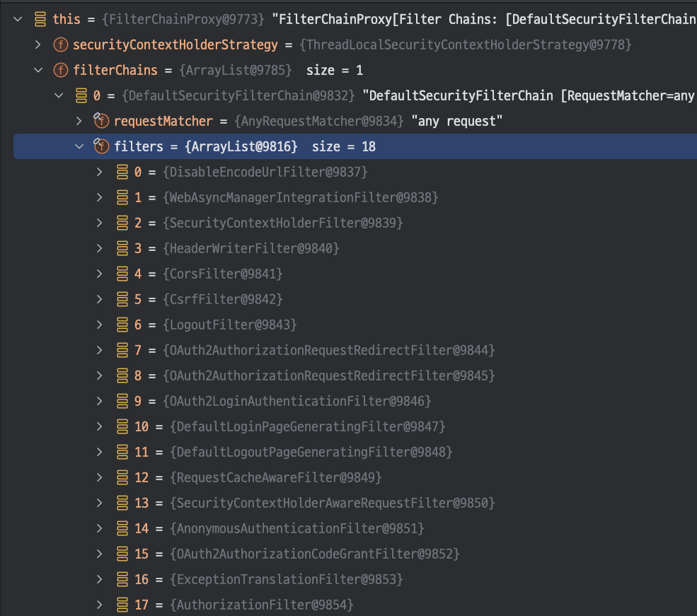Viewport: 697px width, 616px height.
Task: Select the {LogoutFilter@9843} value text
Action: pos(230,325)
